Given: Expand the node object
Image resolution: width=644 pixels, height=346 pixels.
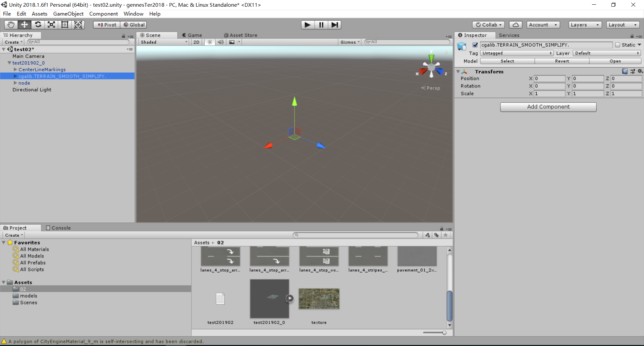Looking at the screenshot, I should tap(15, 83).
